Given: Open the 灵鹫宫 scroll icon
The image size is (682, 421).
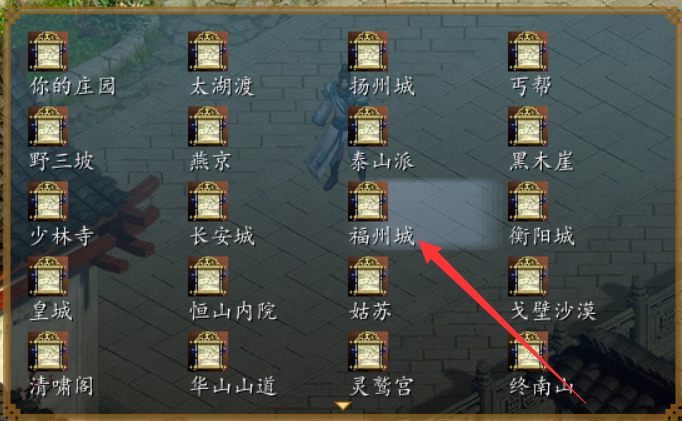Looking at the screenshot, I should (x=368, y=351).
